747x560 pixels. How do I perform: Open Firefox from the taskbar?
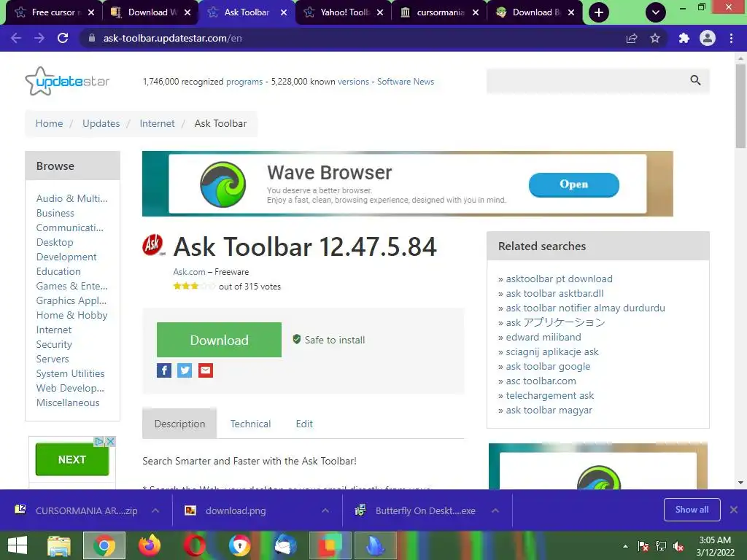[149, 545]
